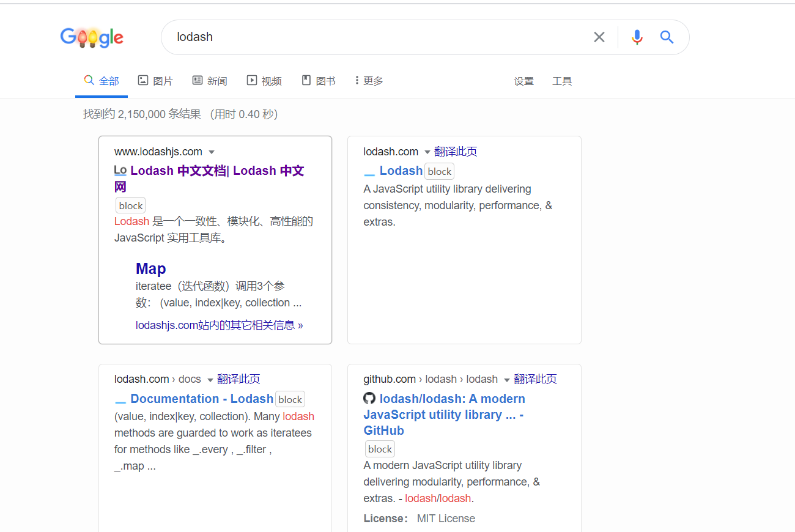Viewport: 795px width, 532px height.
Task: Open the 设置 menu
Action: pos(524,80)
